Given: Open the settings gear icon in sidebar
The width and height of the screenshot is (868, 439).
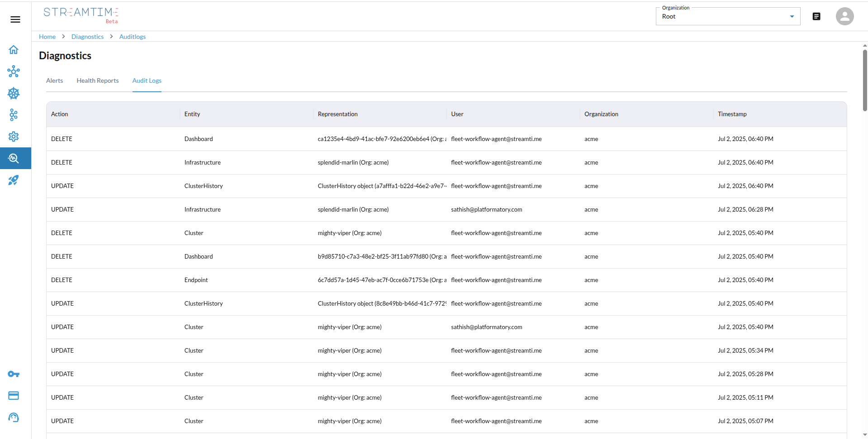Looking at the screenshot, I should (14, 137).
